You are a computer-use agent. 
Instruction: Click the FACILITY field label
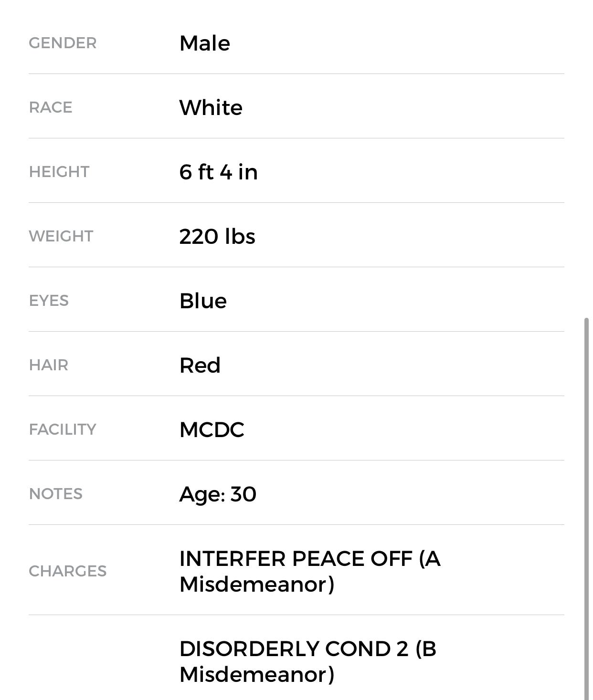tap(63, 429)
